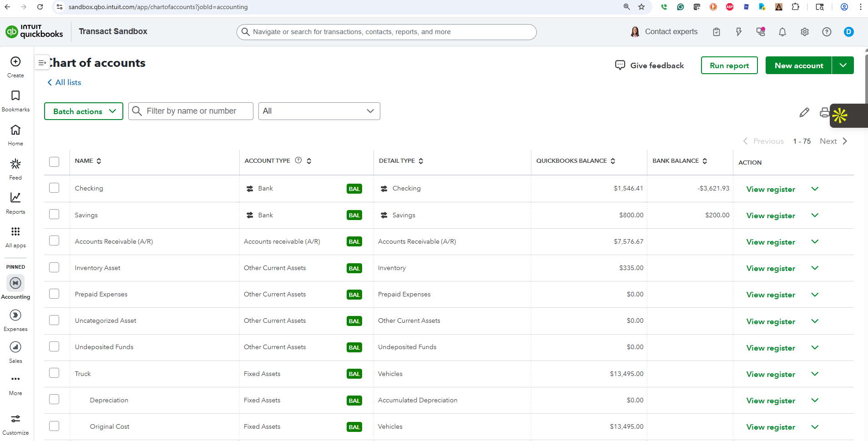This screenshot has width=868, height=441.
Task: Check the box for the Checking account
Action: tap(54, 188)
